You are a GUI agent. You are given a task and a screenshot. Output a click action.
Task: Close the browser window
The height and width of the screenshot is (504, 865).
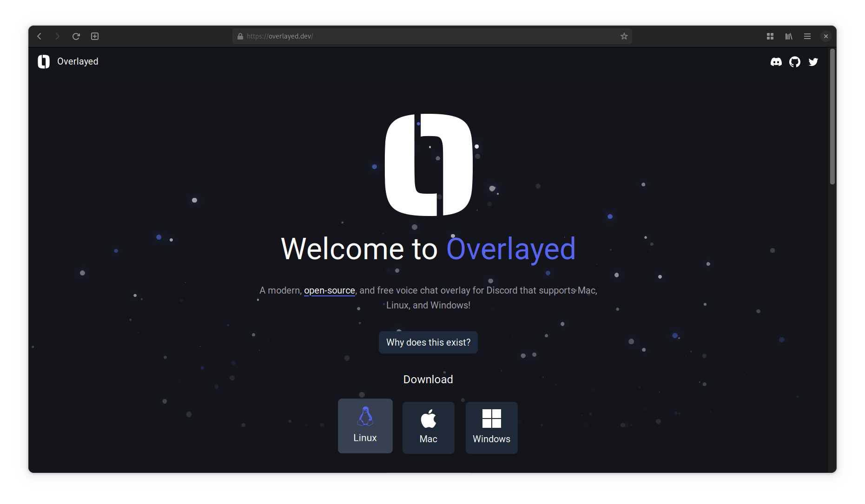pyautogui.click(x=826, y=36)
